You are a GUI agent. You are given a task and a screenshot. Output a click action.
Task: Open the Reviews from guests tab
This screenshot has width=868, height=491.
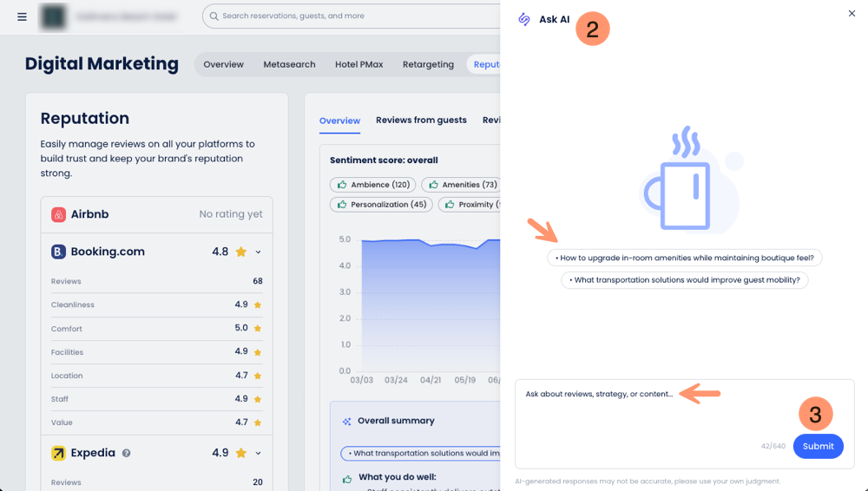click(x=421, y=121)
